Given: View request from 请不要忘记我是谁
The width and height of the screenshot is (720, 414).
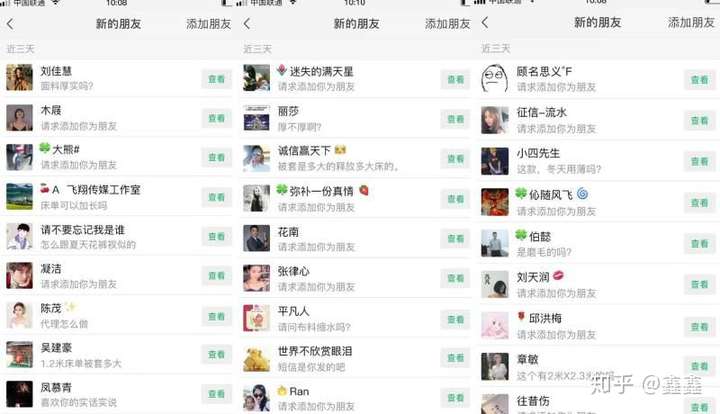Looking at the screenshot, I should tap(216, 237).
